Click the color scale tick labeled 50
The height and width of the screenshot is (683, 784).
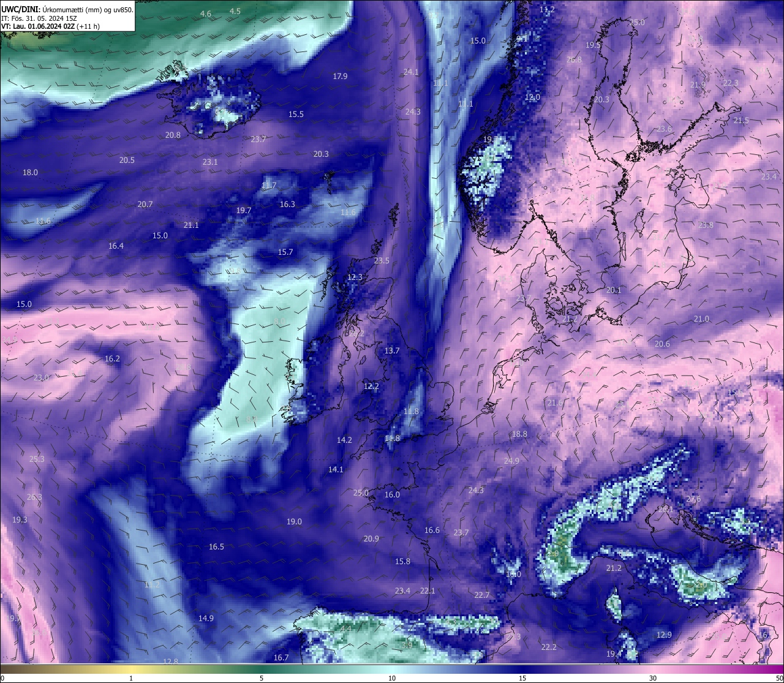point(779,678)
